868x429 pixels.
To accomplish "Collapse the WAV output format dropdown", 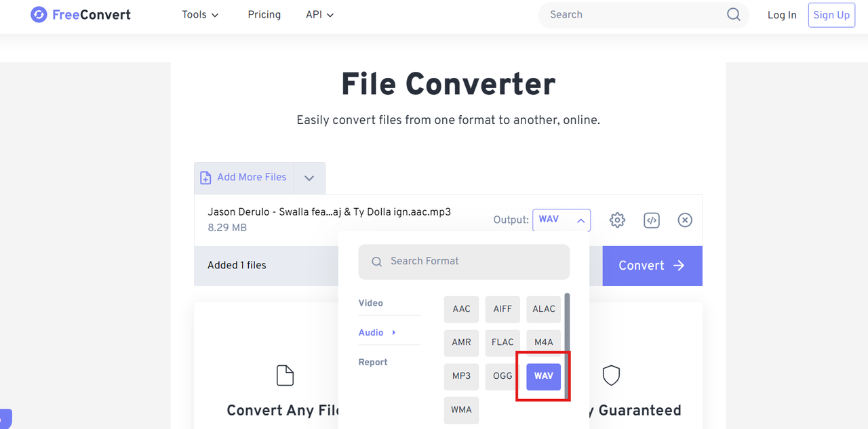I will (561, 220).
